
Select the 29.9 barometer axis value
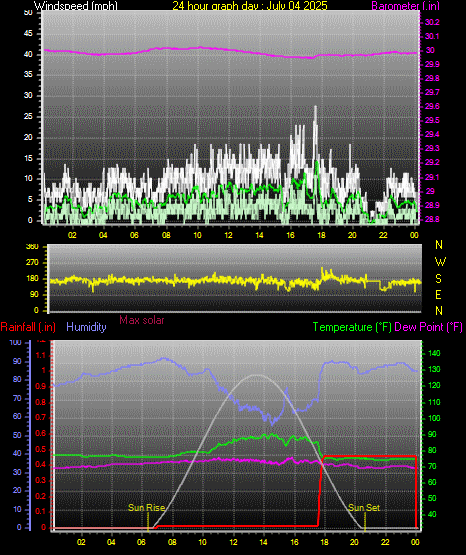[432, 64]
